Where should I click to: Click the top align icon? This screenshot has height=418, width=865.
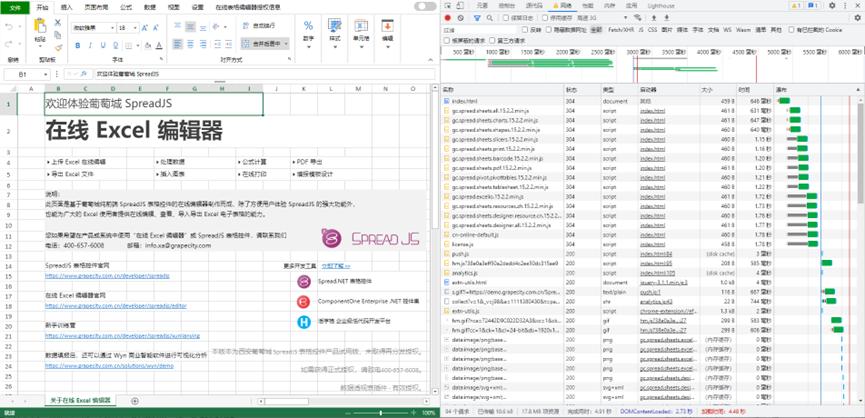pos(177,26)
